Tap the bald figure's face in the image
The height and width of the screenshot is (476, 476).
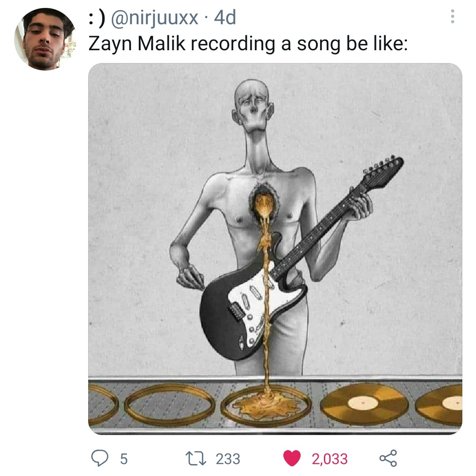253,106
